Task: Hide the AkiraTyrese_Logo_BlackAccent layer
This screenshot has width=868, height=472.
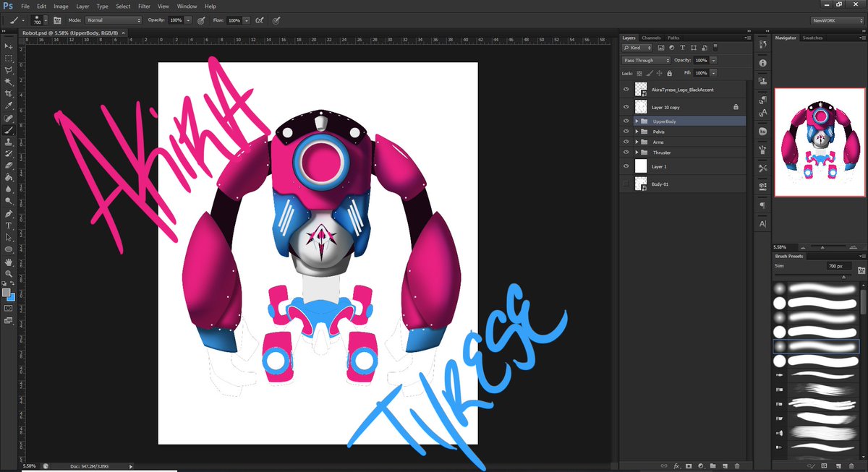Action: (x=626, y=89)
